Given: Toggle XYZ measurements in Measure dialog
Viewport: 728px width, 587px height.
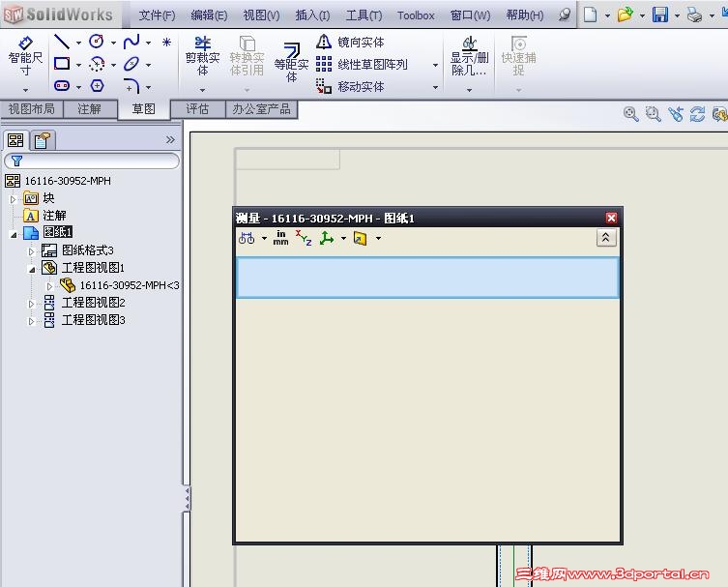Looking at the screenshot, I should coord(304,238).
